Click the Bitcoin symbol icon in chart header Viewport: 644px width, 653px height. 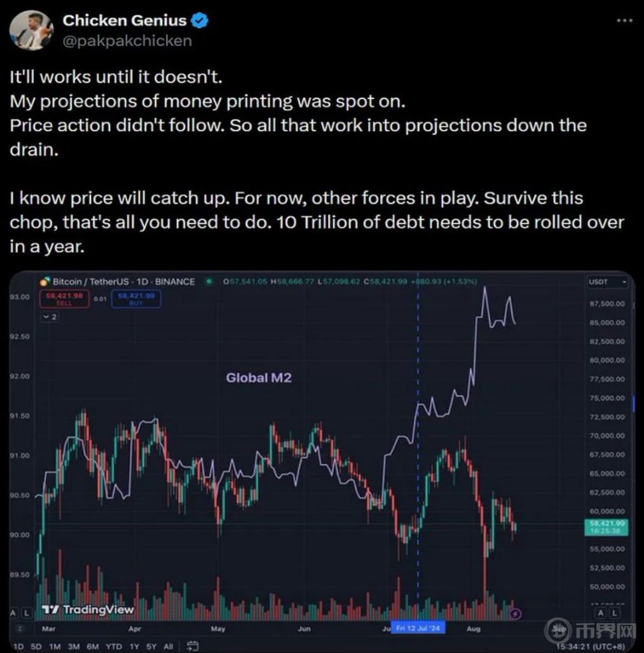coord(44,281)
